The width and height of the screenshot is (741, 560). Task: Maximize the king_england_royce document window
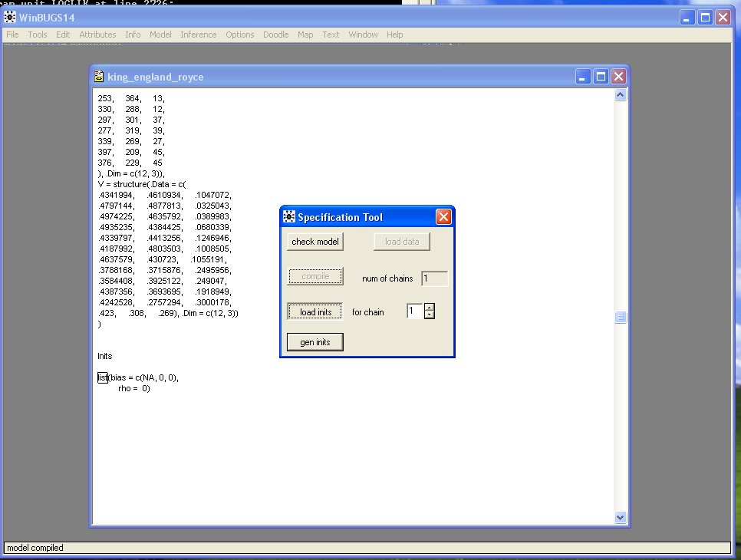coord(601,77)
